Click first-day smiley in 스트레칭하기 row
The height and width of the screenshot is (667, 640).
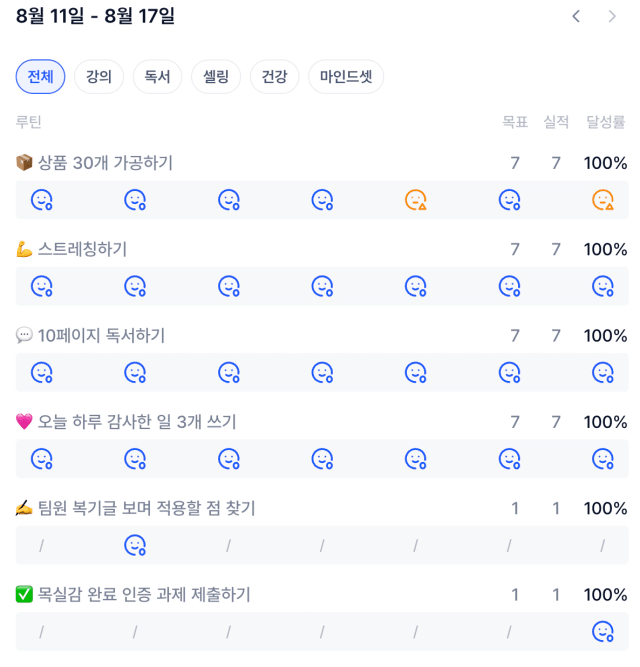[x=41, y=286]
